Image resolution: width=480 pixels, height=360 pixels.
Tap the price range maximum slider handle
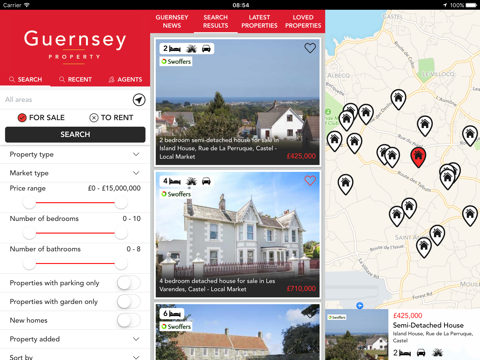pyautogui.click(x=121, y=202)
